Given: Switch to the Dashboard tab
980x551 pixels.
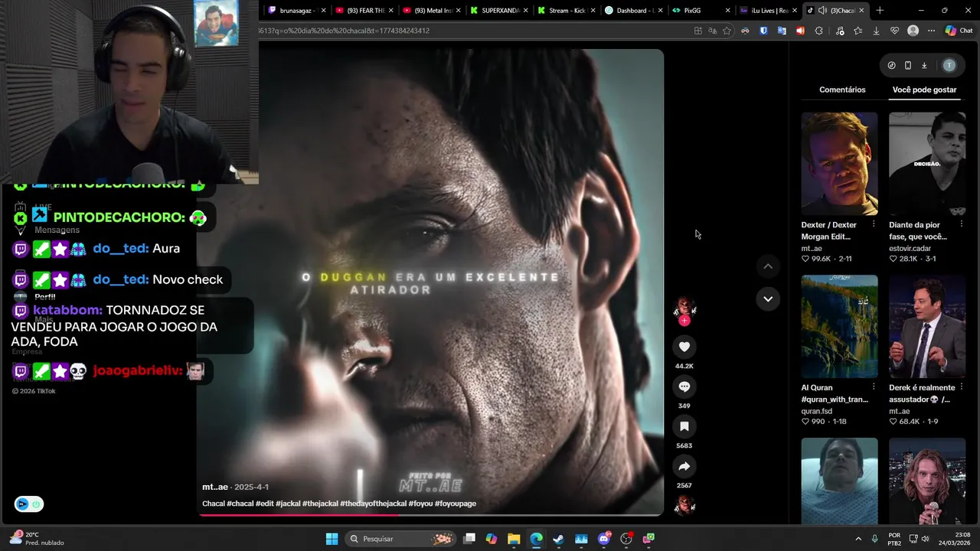Looking at the screenshot, I should click(x=632, y=10).
